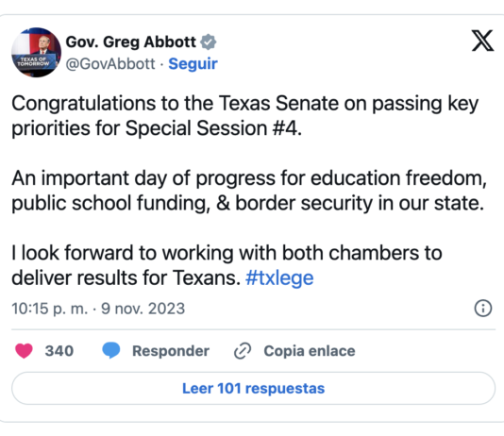Click the 9 nov. 2023 date
Screen dimensions: 504x436
pyautogui.click(x=143, y=309)
